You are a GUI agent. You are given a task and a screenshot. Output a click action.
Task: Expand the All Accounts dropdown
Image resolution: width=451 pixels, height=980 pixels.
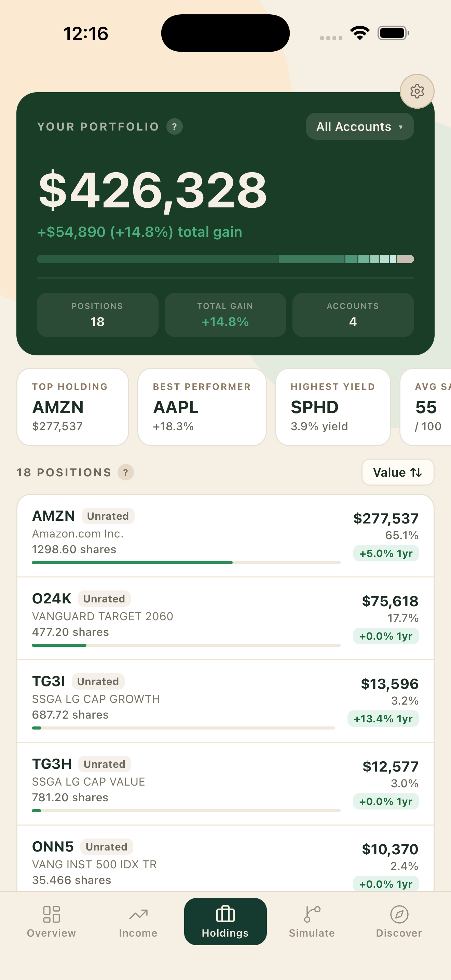pyautogui.click(x=360, y=126)
